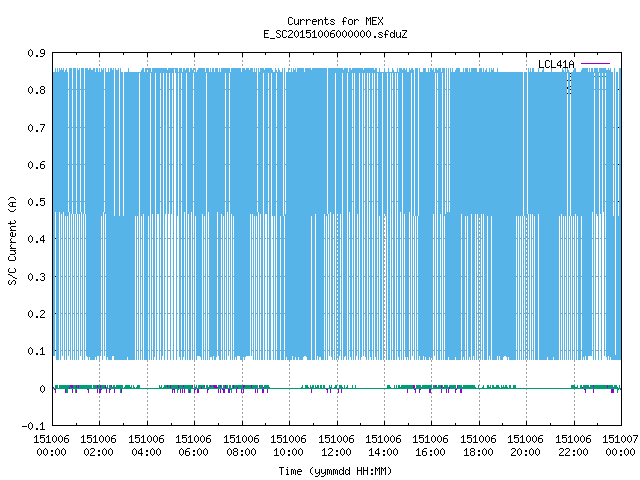Click the 151006 14:00 x-axis tick label
The width and height of the screenshot is (640, 480).
point(383,446)
